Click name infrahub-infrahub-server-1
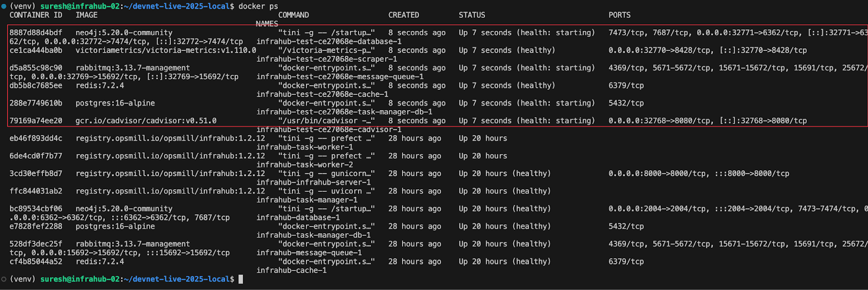 (314, 182)
